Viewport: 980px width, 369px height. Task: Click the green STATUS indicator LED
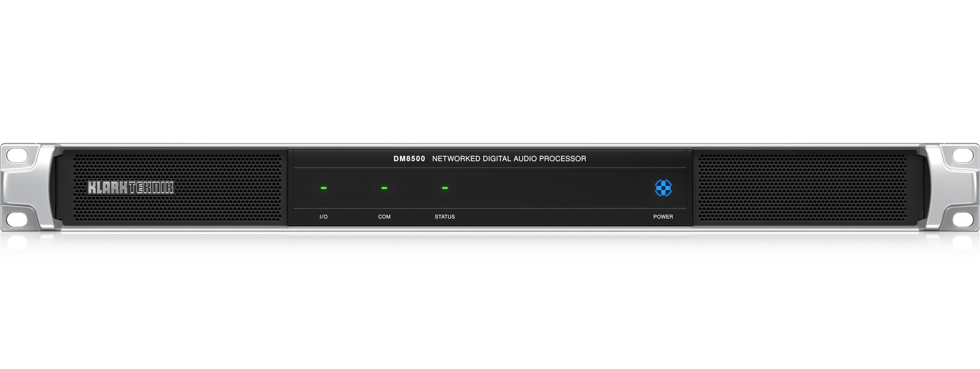point(445,188)
